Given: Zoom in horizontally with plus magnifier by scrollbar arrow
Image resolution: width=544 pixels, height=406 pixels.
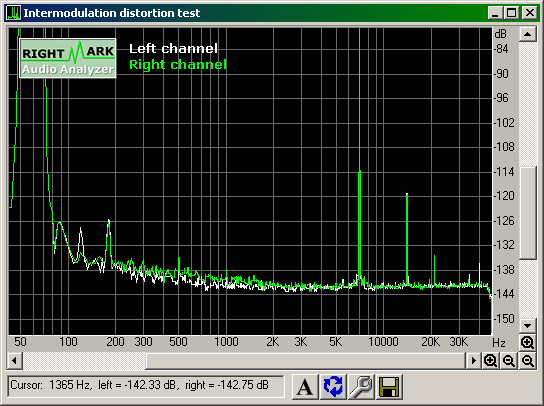Looking at the screenshot, I should [490, 361].
